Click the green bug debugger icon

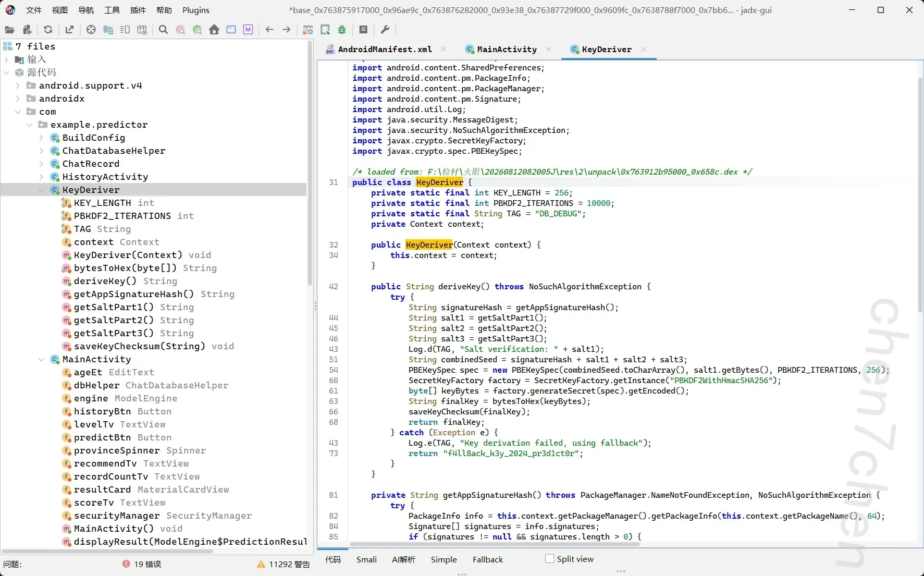(x=342, y=30)
